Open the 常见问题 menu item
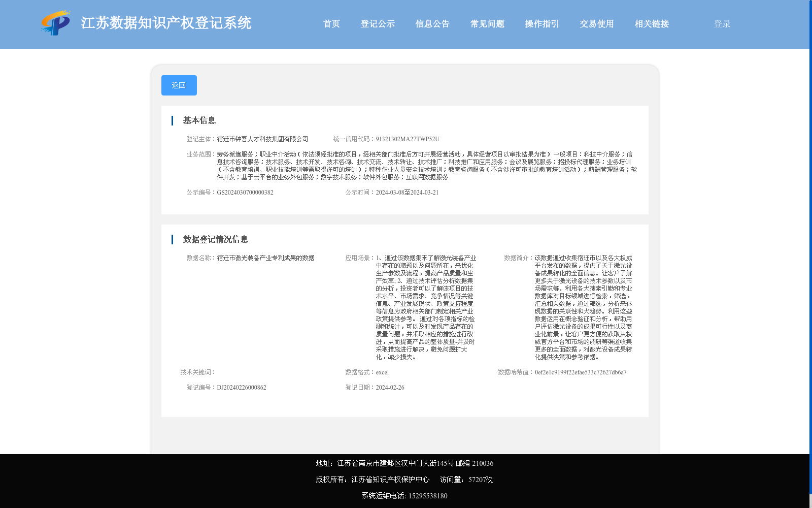 pyautogui.click(x=487, y=24)
